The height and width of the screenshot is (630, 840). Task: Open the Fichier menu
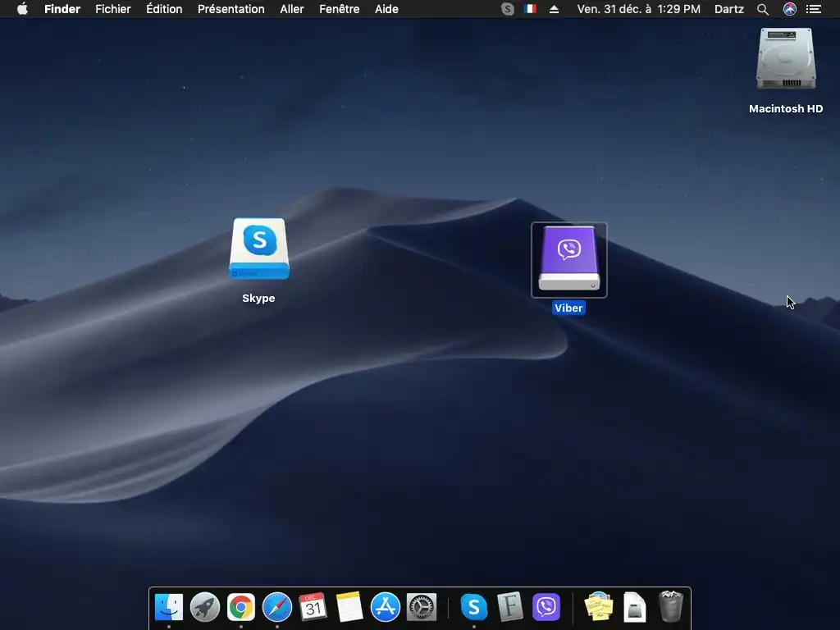(x=113, y=9)
